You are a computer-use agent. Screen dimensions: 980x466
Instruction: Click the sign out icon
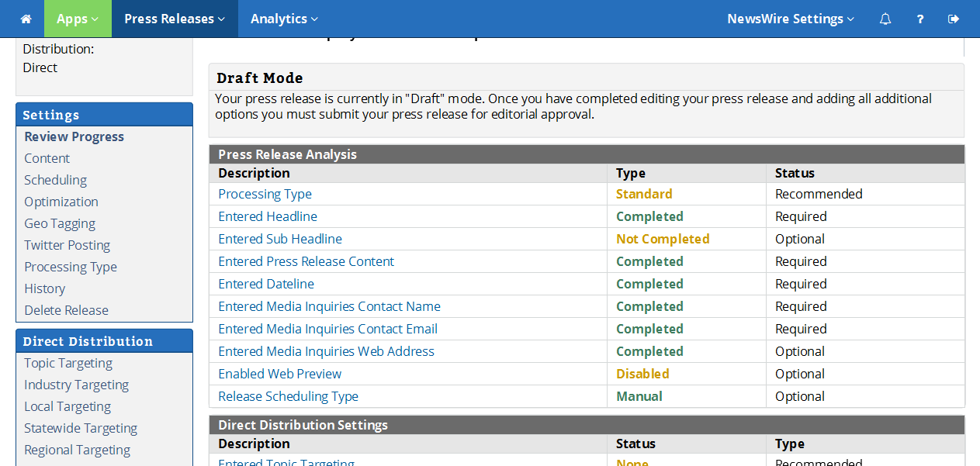click(954, 19)
